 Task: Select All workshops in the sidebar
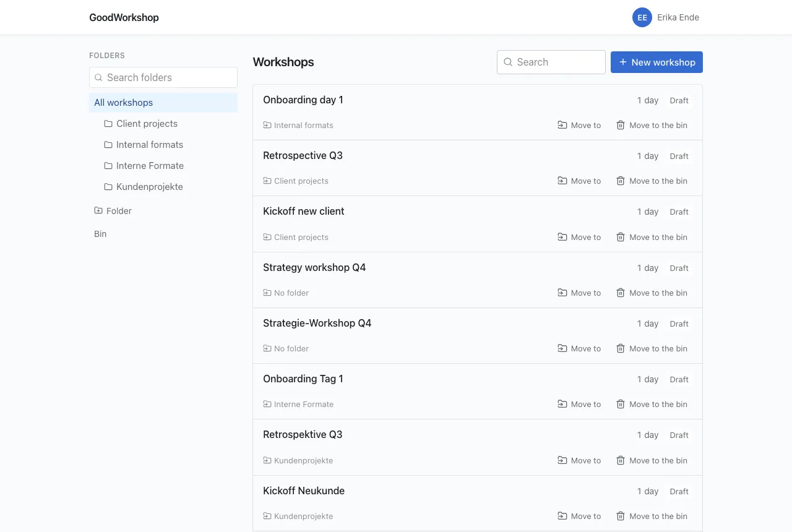pyautogui.click(x=163, y=103)
